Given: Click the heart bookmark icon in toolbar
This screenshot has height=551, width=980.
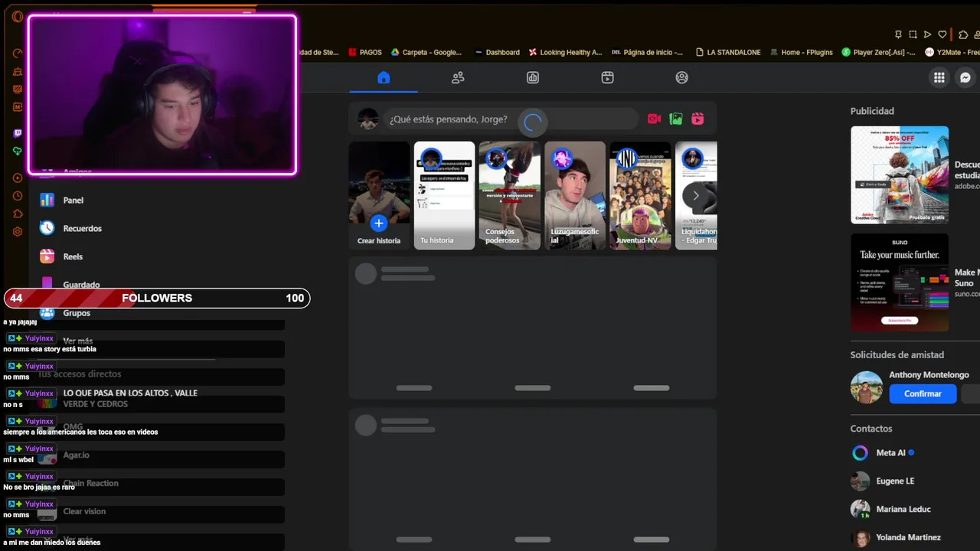Looking at the screenshot, I should point(942,34).
